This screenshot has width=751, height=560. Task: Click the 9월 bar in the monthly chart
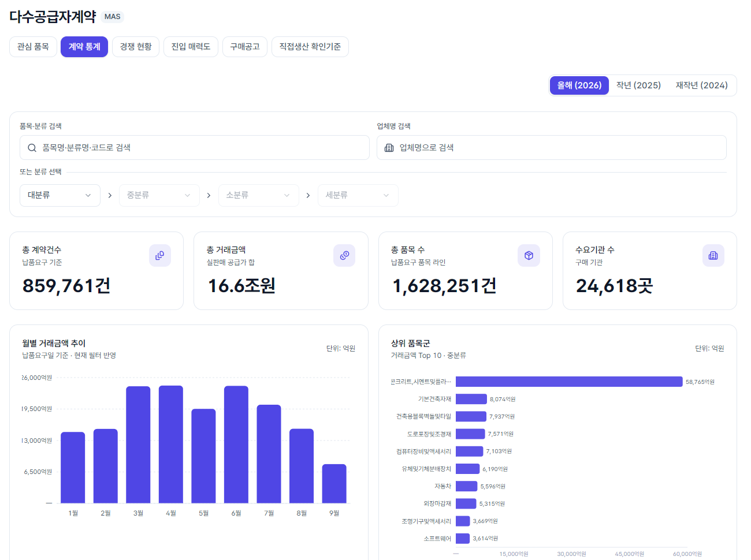click(334, 484)
